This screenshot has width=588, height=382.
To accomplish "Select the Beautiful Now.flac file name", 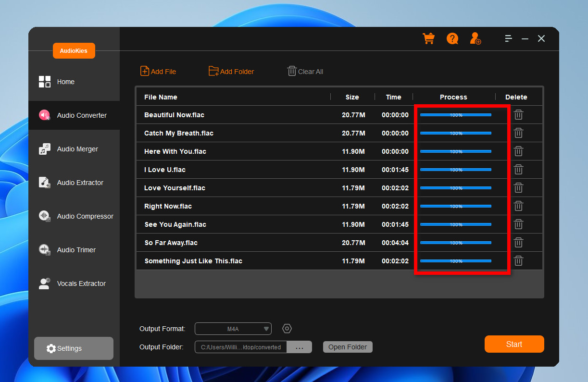I will tap(175, 115).
